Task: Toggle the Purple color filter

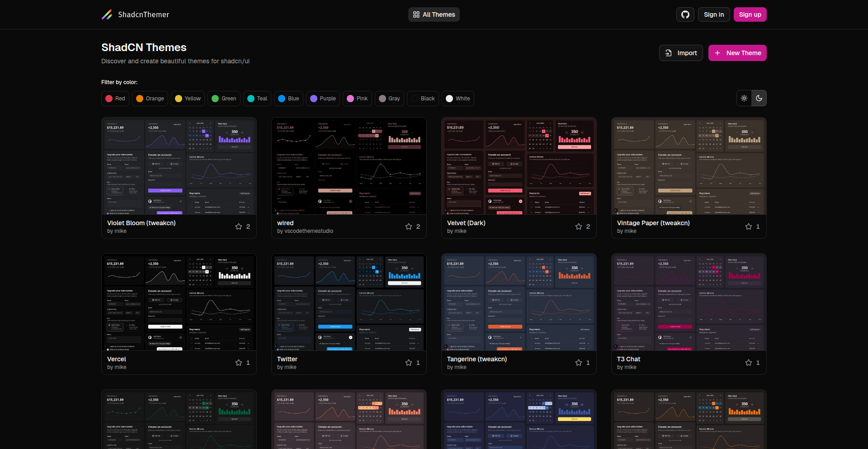Action: click(323, 99)
